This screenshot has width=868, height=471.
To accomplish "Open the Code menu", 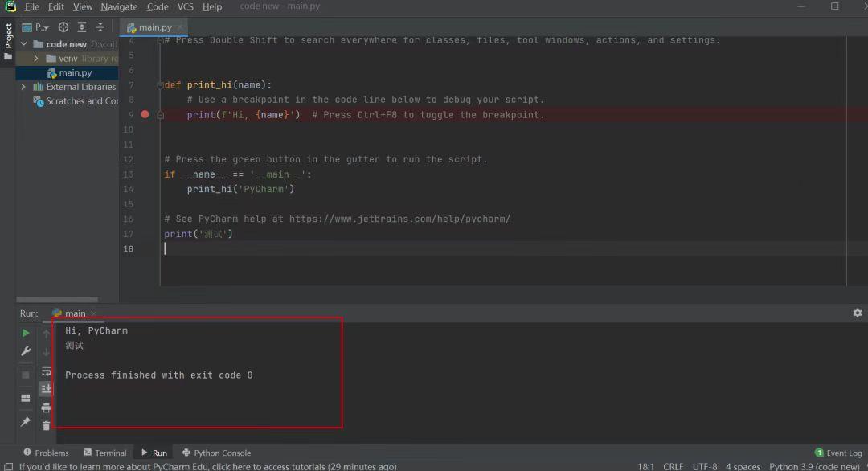I will pyautogui.click(x=158, y=6).
